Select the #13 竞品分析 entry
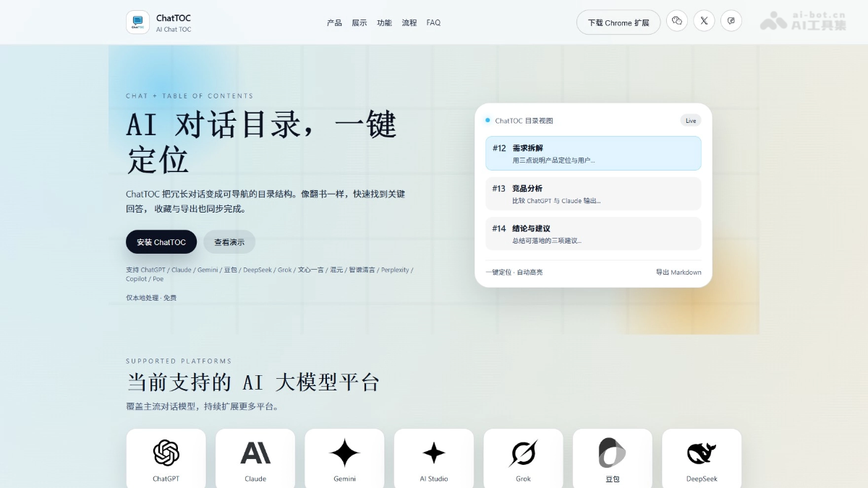 [593, 194]
